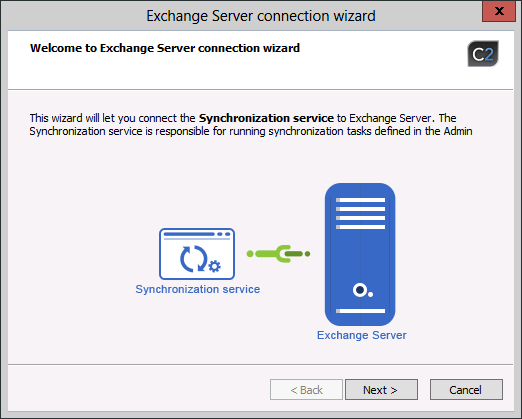522x419 pixels.
Task: Click the disabled < Back button
Action: pos(306,389)
